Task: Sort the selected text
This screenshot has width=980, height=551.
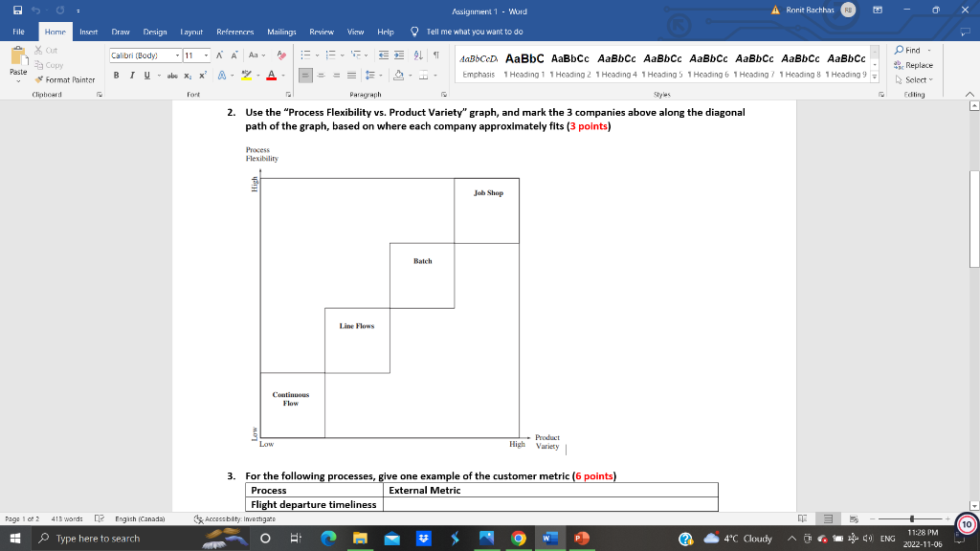Action: click(418, 55)
